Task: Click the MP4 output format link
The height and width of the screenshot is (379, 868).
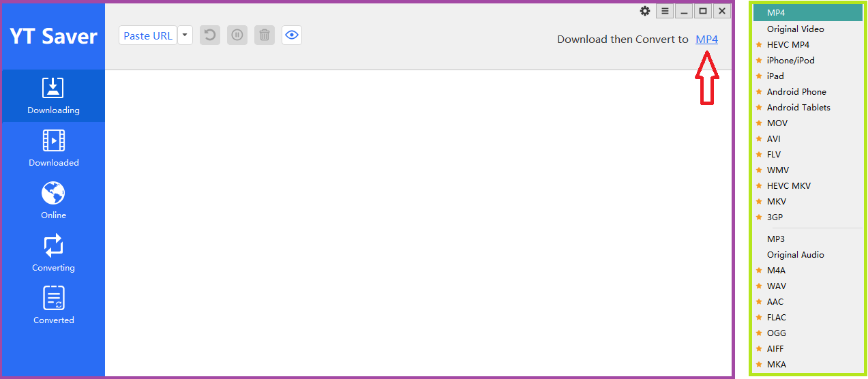Action: point(706,40)
